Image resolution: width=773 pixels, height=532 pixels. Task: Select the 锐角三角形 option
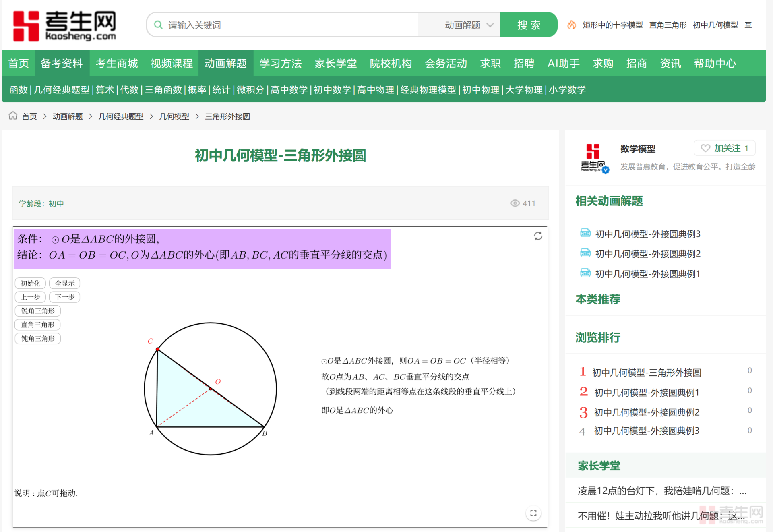[x=38, y=311]
